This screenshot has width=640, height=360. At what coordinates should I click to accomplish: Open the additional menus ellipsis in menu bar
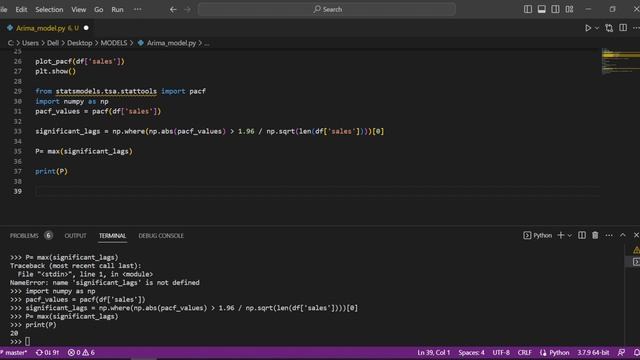point(138,9)
